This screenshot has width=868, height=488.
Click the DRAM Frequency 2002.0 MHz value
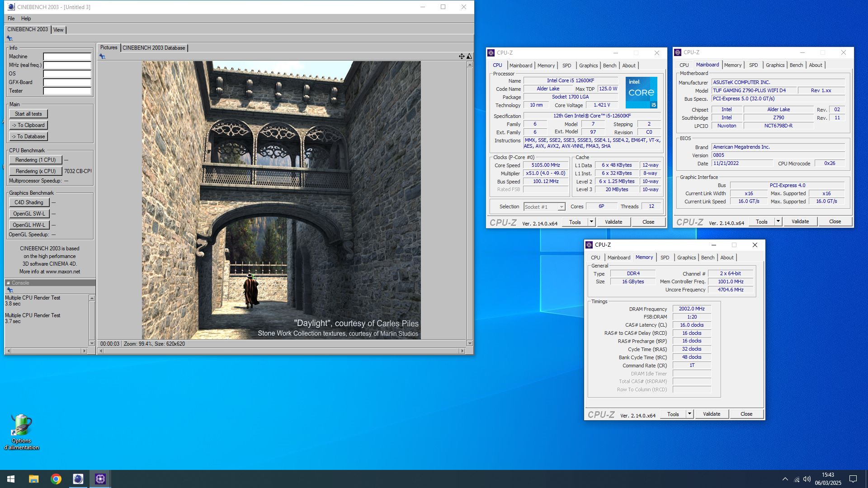[x=692, y=309]
